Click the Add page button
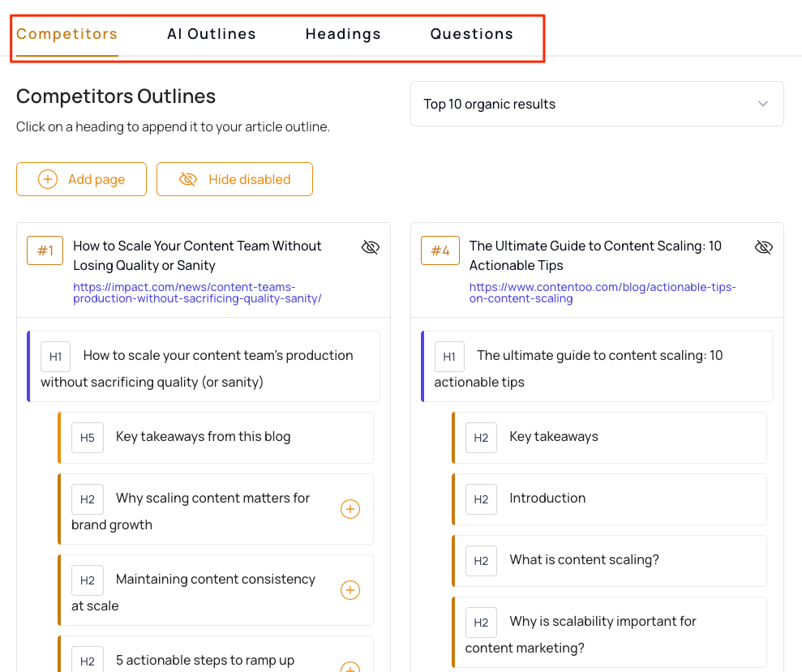Screen dimensions: 802x672 tap(81, 179)
